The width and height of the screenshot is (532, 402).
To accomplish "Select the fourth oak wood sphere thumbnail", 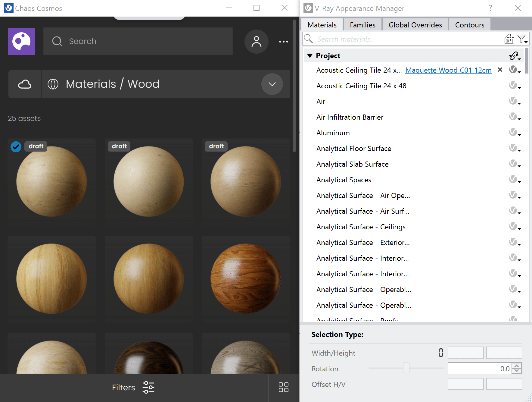I will 51,279.
